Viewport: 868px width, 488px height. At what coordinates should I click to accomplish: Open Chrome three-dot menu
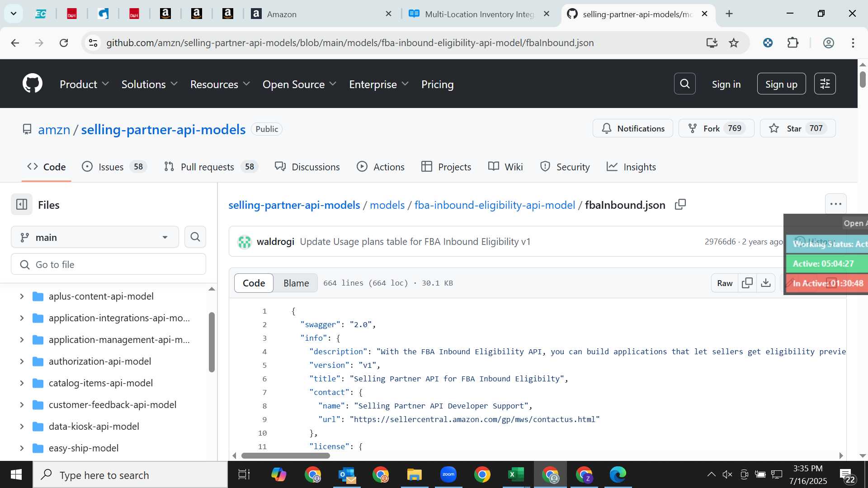853,43
